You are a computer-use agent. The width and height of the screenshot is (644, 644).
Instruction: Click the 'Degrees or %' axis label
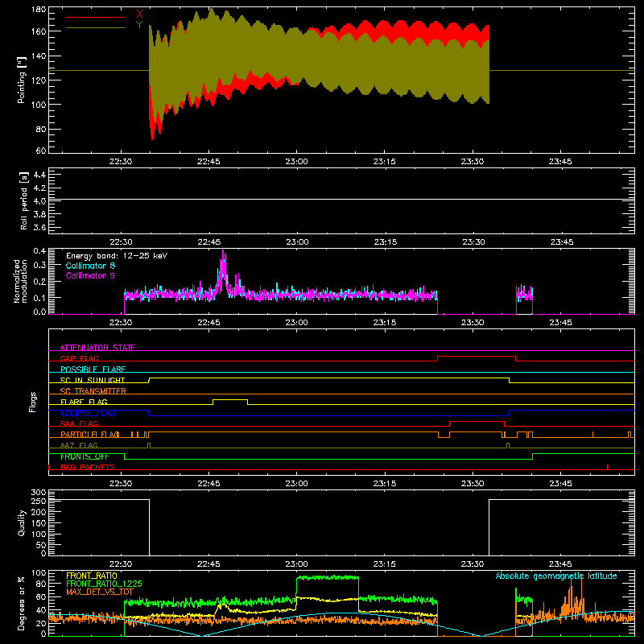tap(22, 603)
